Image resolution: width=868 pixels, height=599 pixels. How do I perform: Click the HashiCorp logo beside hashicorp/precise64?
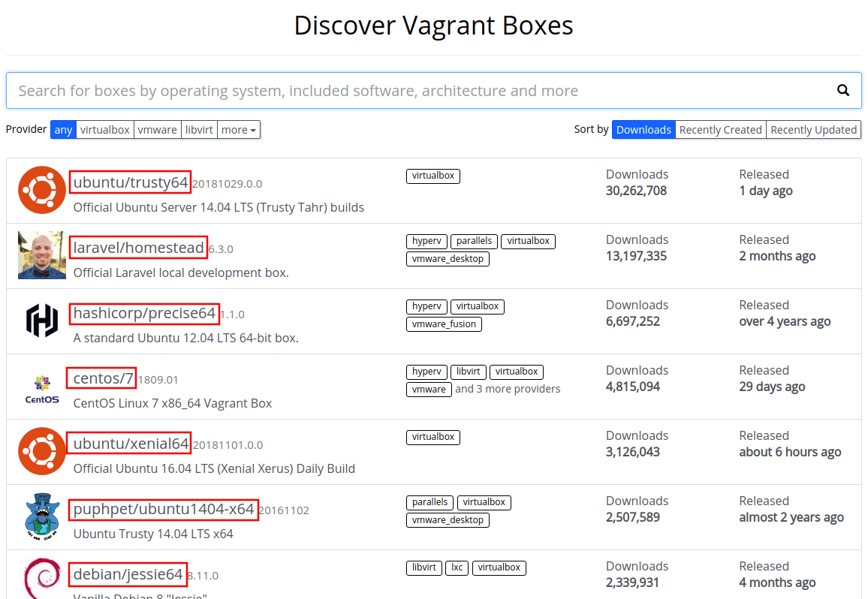click(42, 321)
